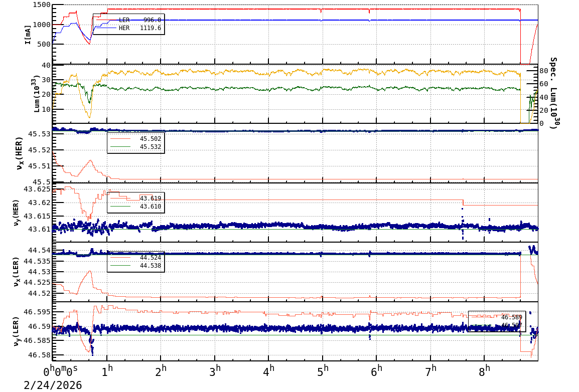Click the blue line sample beside HER 1119.6

[x=106, y=28]
